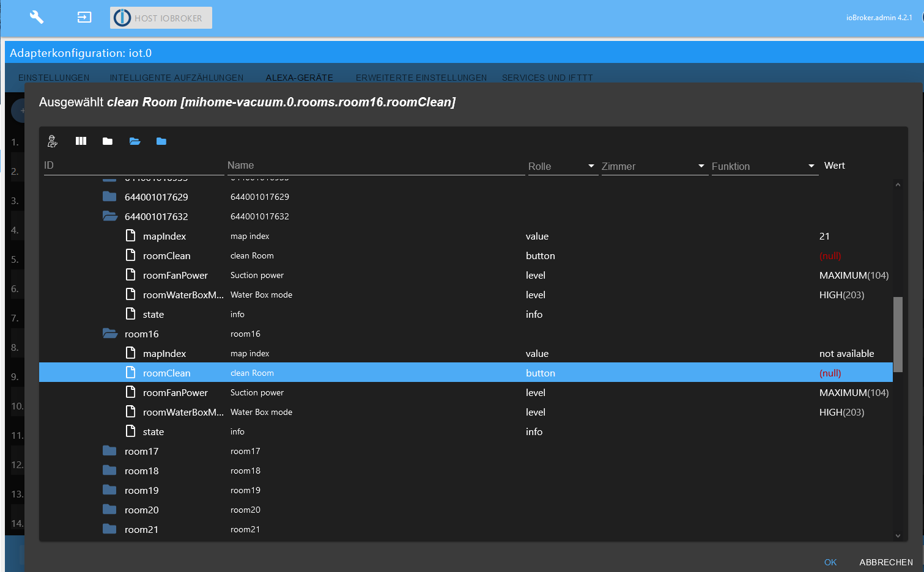924x572 pixels.
Task: Click the 'not available' value
Action: coord(846,353)
